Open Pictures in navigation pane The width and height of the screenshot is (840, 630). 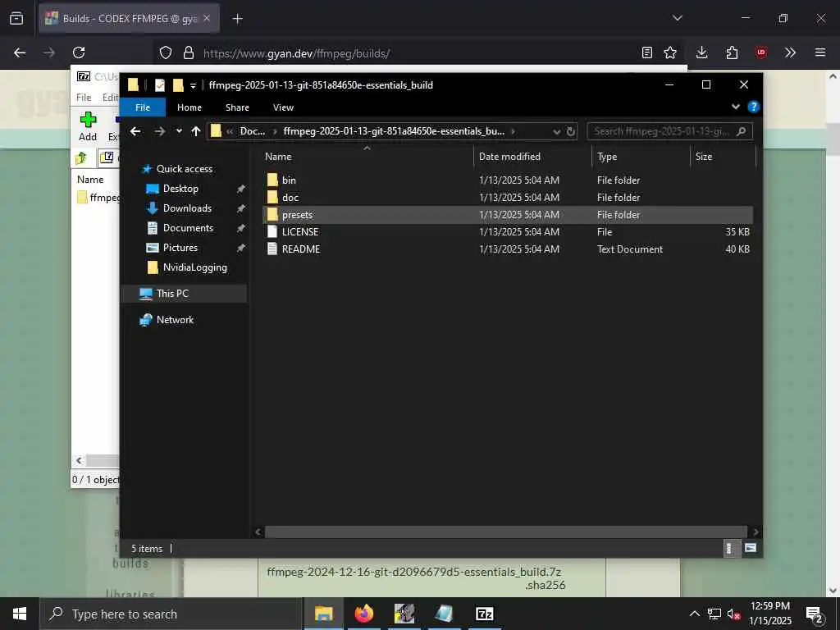point(180,248)
